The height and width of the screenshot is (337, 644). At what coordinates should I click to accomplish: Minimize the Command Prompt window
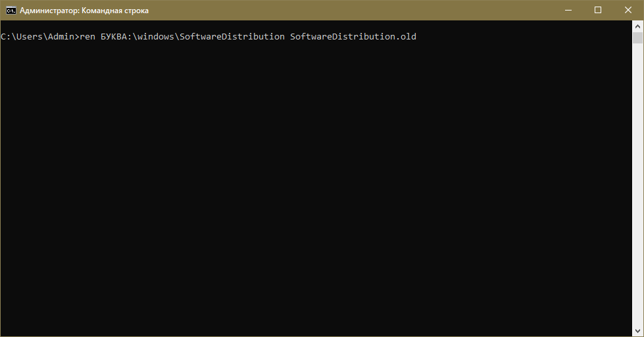coord(567,10)
